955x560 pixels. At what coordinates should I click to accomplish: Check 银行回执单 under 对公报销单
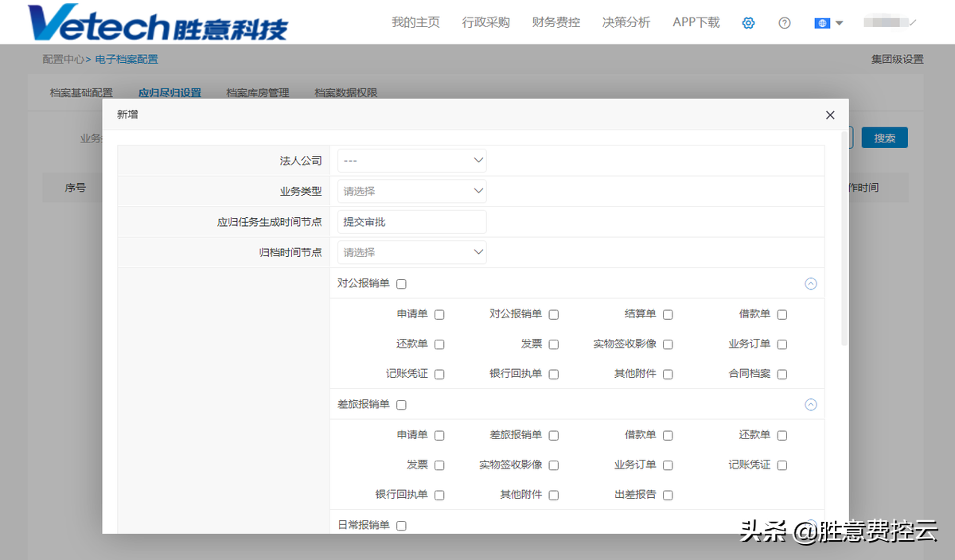(554, 374)
